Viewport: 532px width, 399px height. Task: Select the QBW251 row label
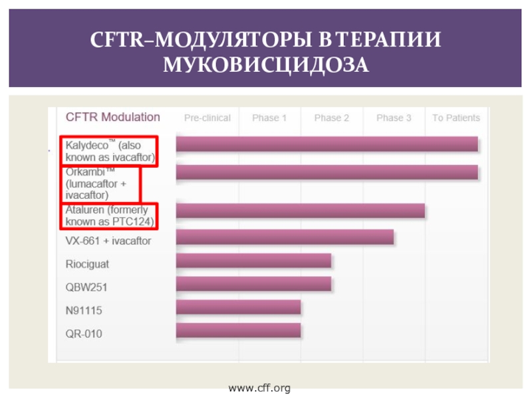(86, 287)
